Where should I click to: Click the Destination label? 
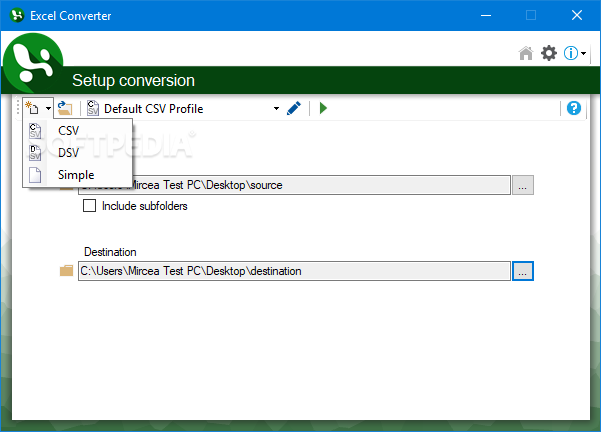[110, 252]
